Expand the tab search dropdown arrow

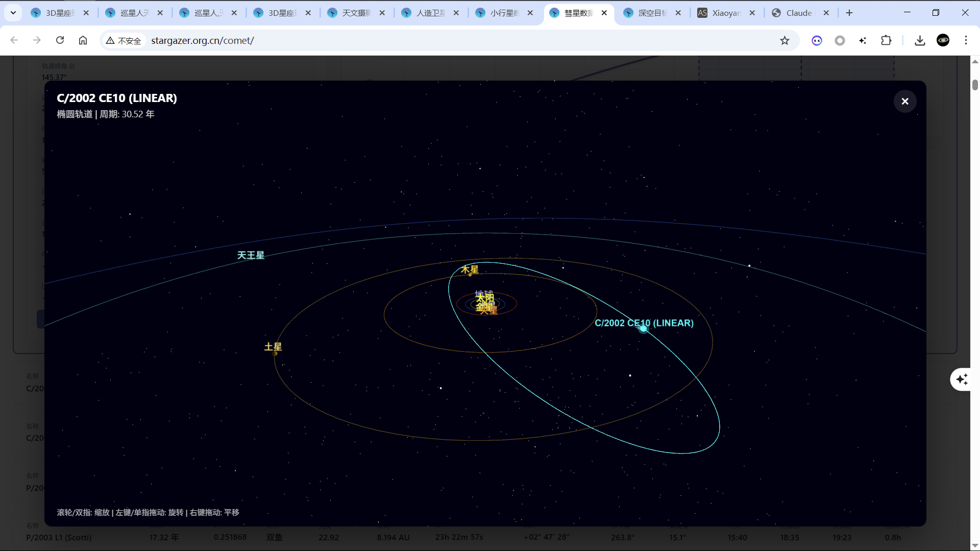coord(13,13)
